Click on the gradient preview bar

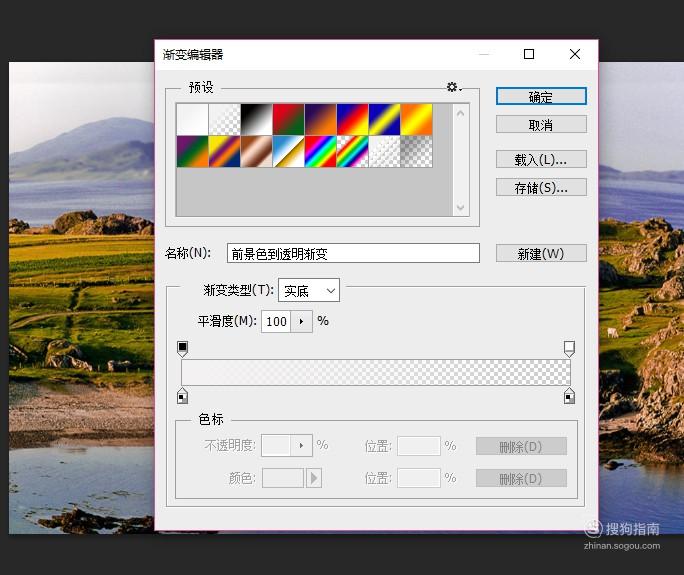click(376, 373)
